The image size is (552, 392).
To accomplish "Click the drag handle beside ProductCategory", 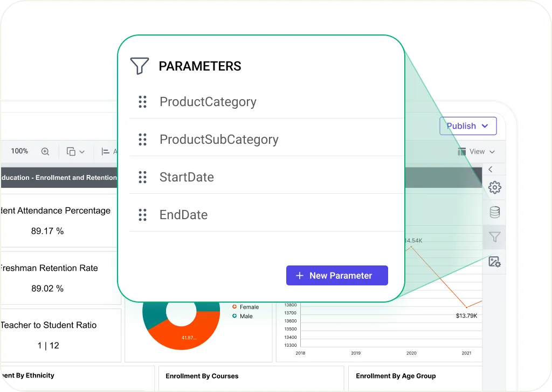I will coord(142,102).
